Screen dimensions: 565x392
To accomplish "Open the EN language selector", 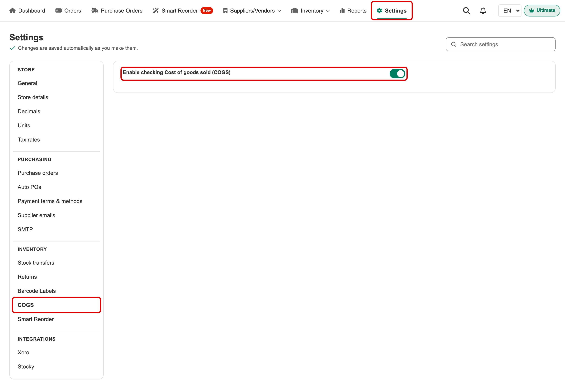I will (510, 11).
